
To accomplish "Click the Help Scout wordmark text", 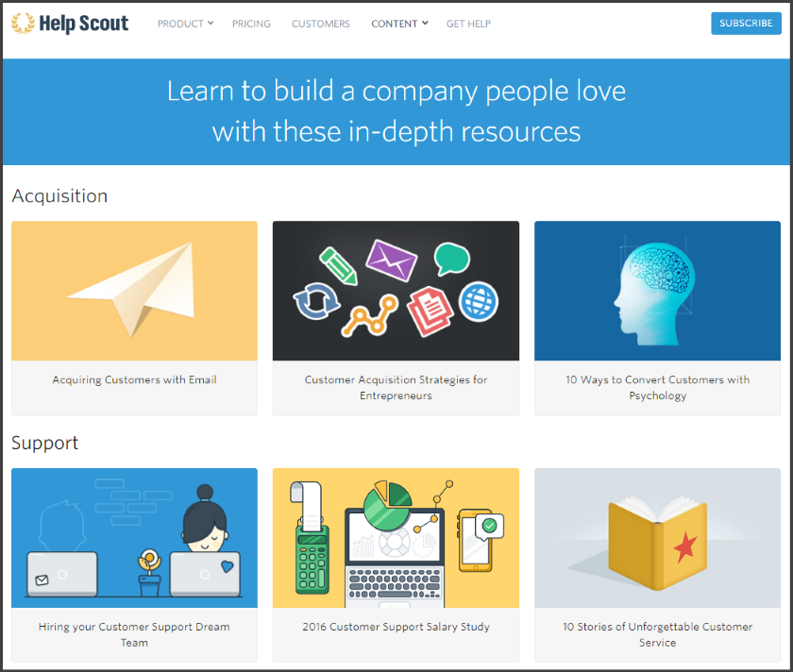I will pyautogui.click(x=83, y=24).
